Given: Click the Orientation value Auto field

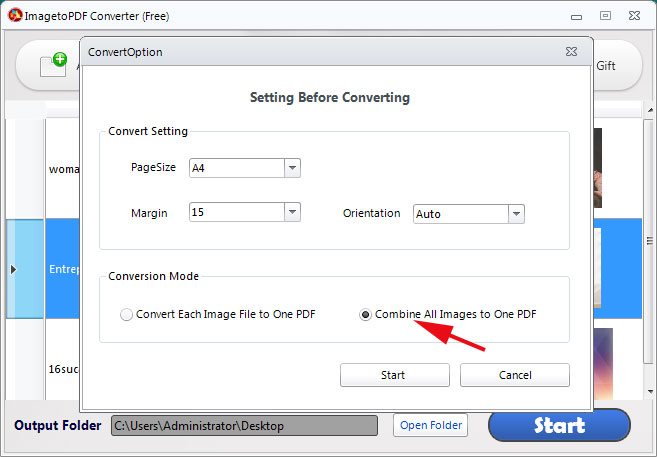Looking at the screenshot, I should click(461, 214).
